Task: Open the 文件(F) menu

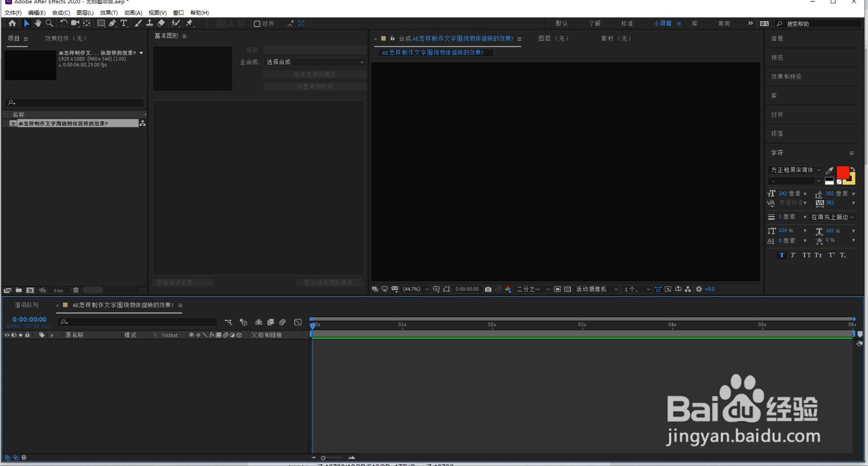Action: (x=13, y=12)
